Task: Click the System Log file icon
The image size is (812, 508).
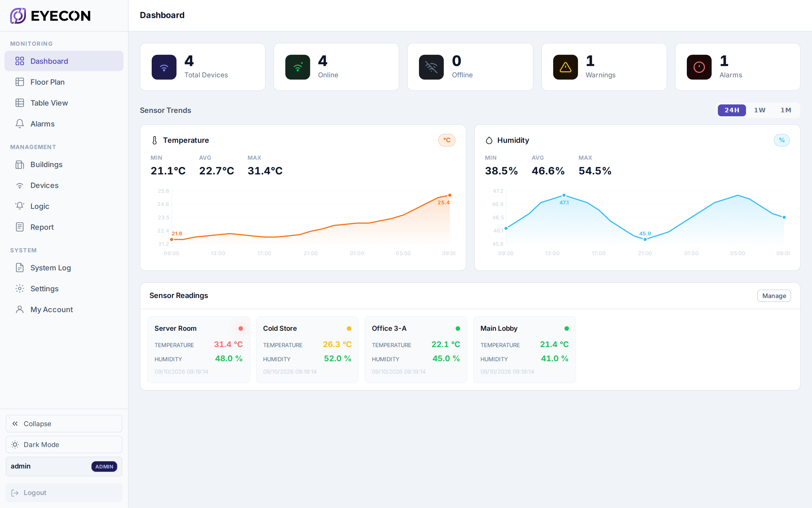Action: click(x=20, y=268)
